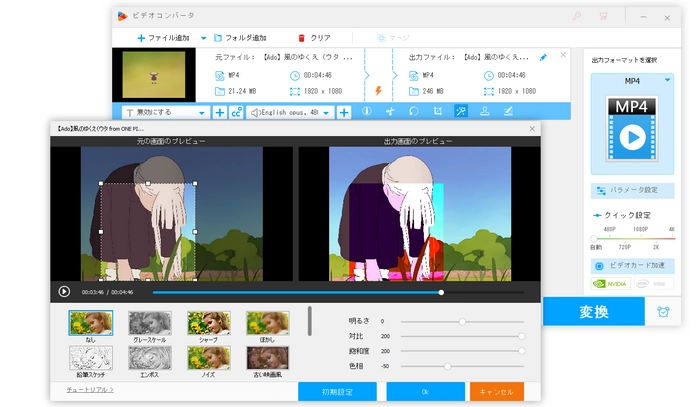Open the watermark stamp tool
Screen dimensions: 700x407
pyautogui.click(x=484, y=112)
